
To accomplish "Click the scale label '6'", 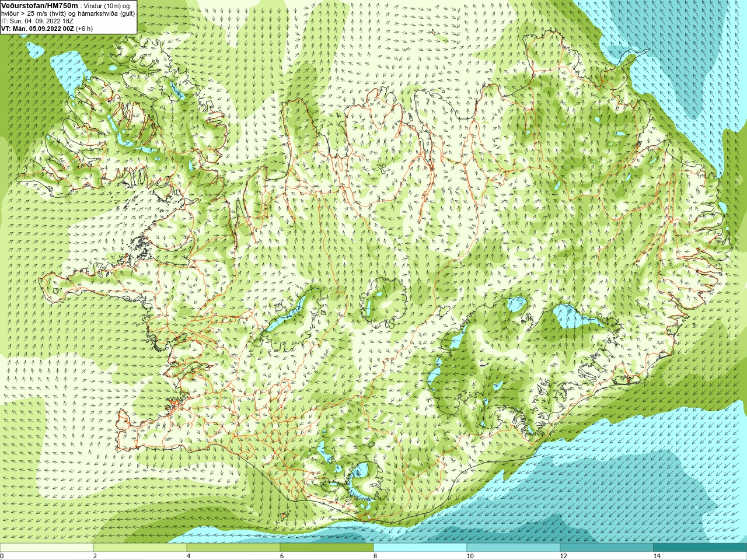I will 282,556.
